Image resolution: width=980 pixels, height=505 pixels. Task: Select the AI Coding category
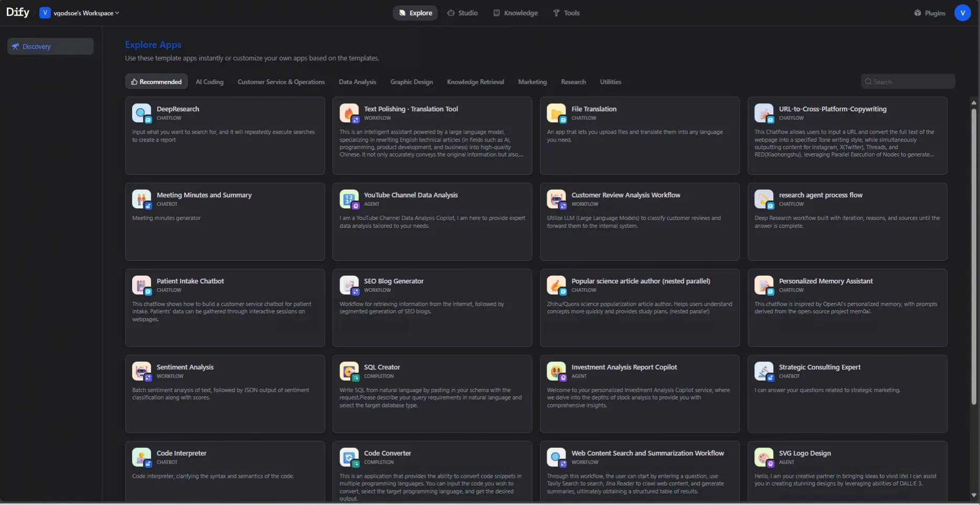(x=209, y=82)
